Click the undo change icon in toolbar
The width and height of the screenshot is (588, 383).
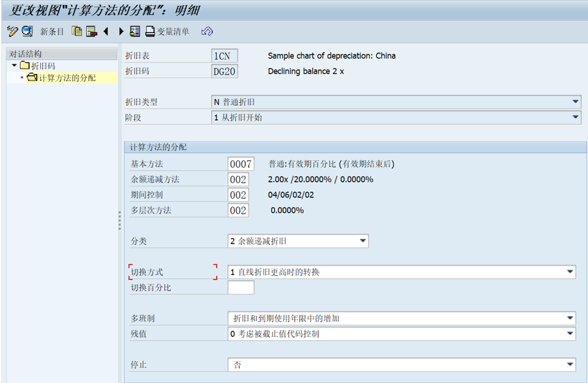coord(207,31)
